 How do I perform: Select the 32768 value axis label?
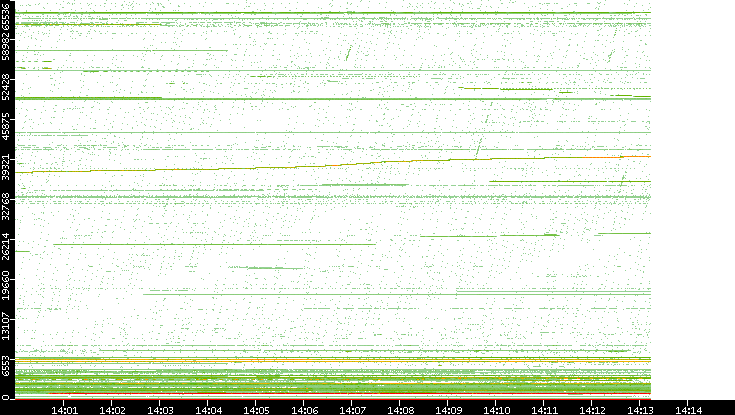(7, 204)
